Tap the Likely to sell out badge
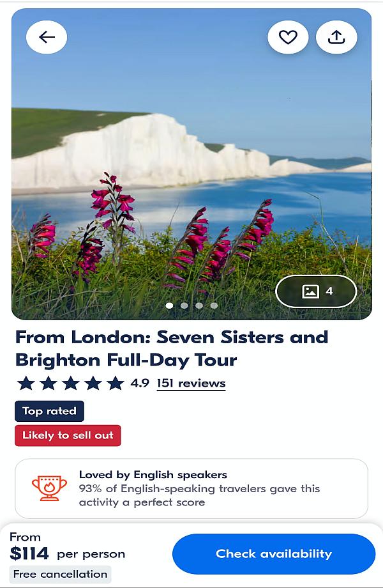Image resolution: width=383 pixels, height=588 pixels. tap(68, 435)
